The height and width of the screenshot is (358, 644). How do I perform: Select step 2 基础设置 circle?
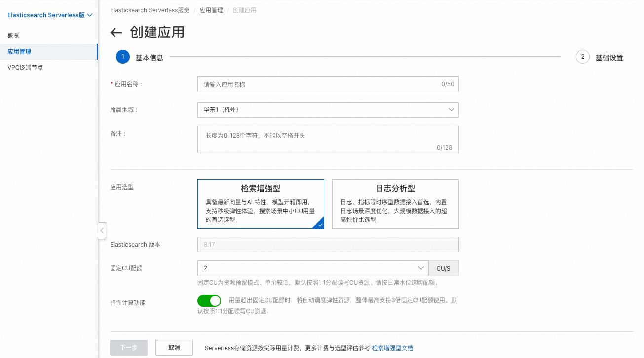pos(583,57)
